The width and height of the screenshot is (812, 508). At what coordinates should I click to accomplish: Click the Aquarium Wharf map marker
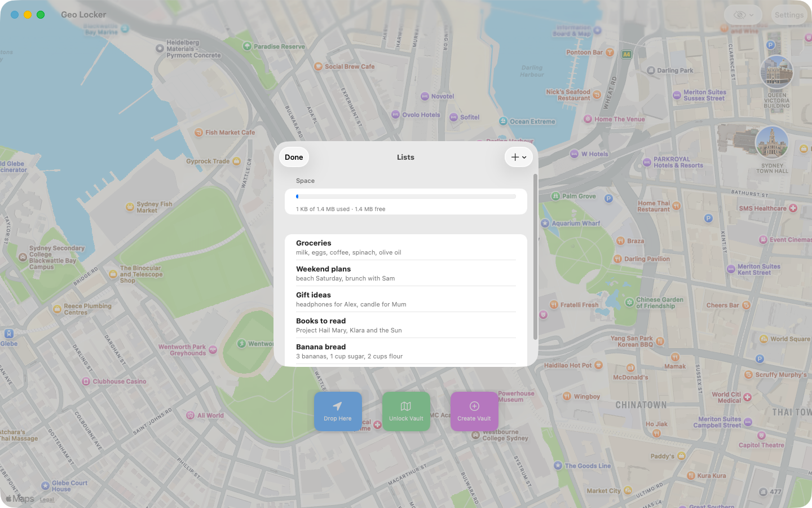[545, 224]
